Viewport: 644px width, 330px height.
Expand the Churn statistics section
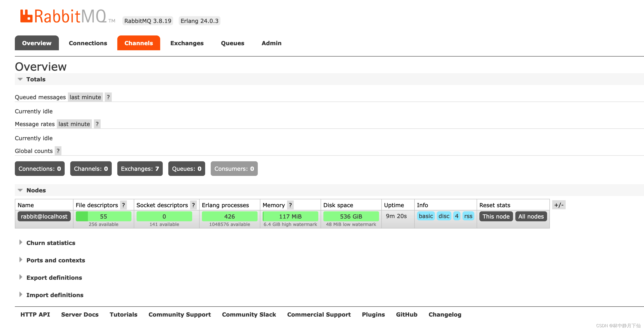51,242
